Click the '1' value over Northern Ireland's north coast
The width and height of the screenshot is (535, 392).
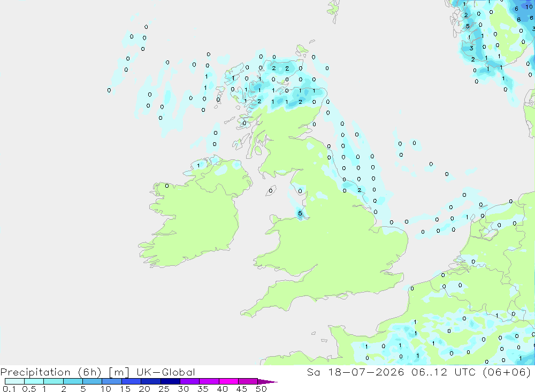coord(198,165)
